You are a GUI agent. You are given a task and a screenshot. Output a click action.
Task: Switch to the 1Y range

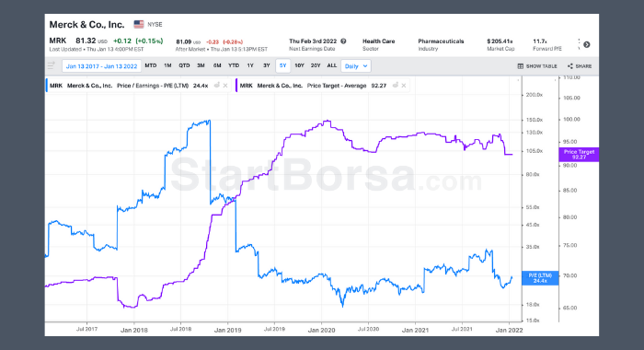pyautogui.click(x=250, y=65)
